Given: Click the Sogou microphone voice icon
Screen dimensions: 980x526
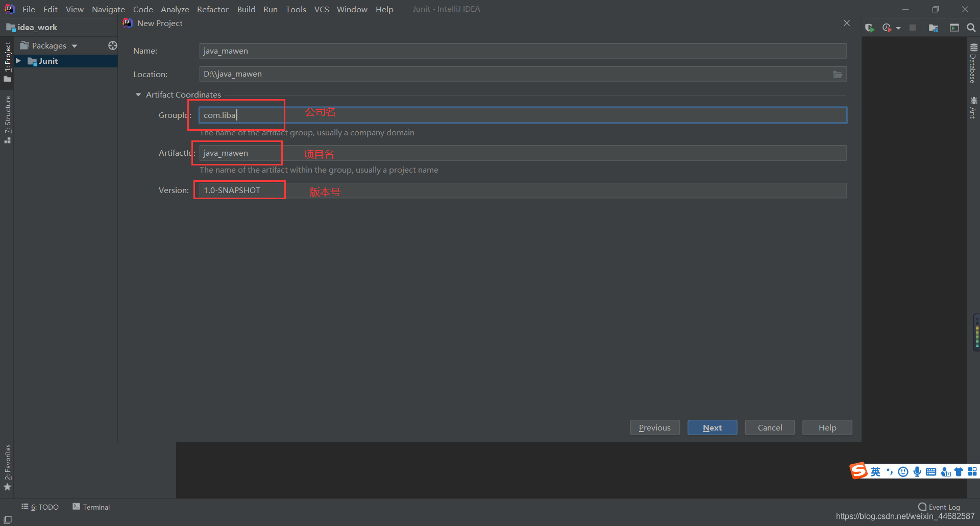Looking at the screenshot, I should [917, 471].
